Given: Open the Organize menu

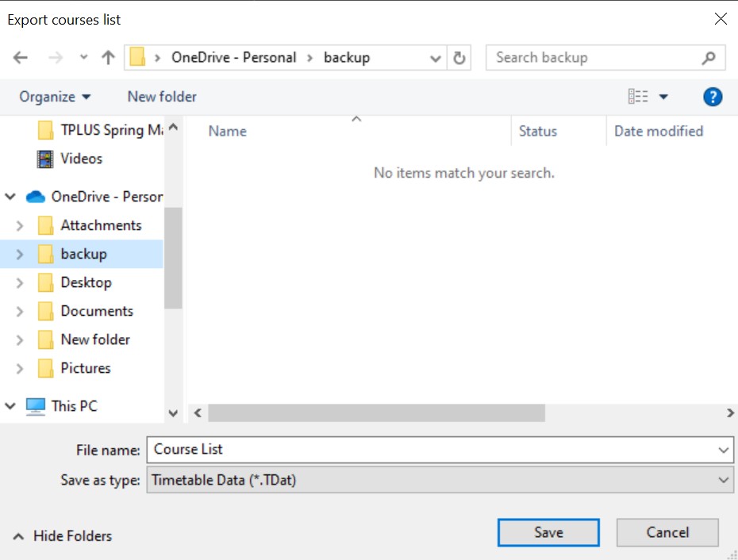Looking at the screenshot, I should [53, 96].
